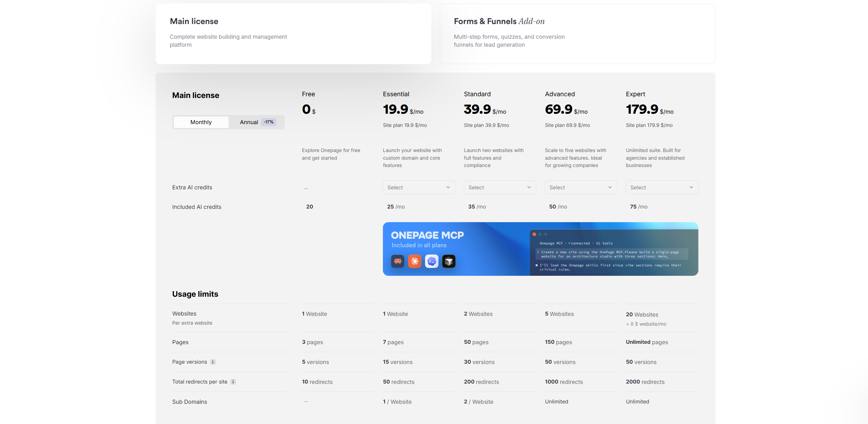This screenshot has height=424, width=868.
Task: Click the 'Included AI credits' row label
Action: click(x=196, y=207)
